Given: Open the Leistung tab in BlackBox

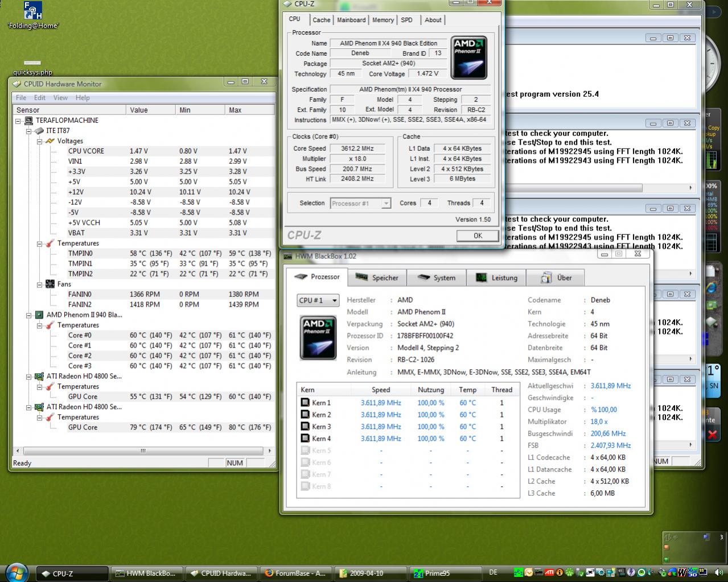Looking at the screenshot, I should 496,278.
